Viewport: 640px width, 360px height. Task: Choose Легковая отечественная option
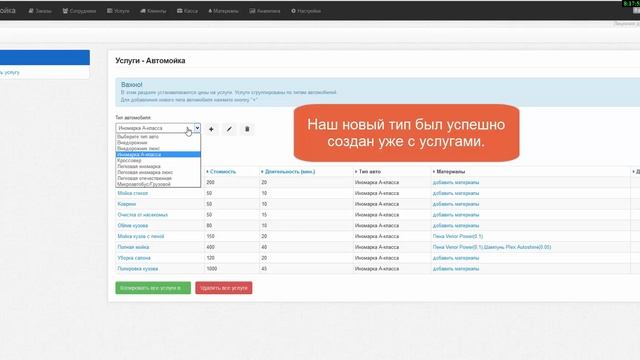point(158,178)
